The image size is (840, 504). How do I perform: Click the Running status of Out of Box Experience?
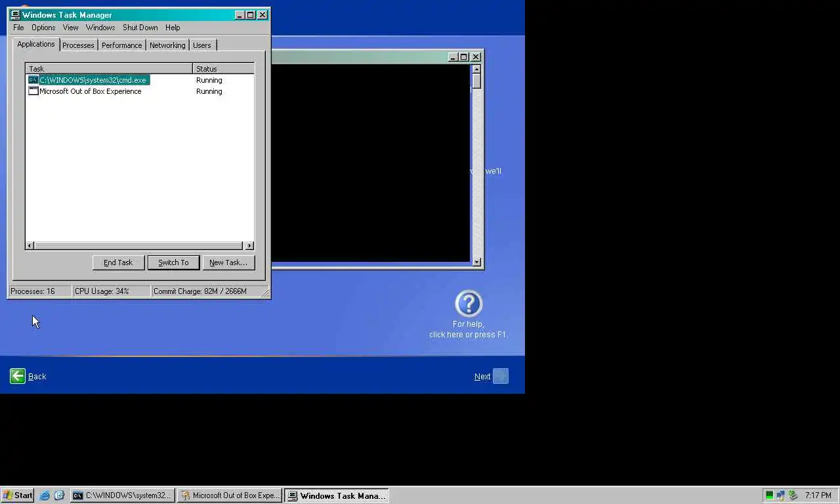point(209,91)
